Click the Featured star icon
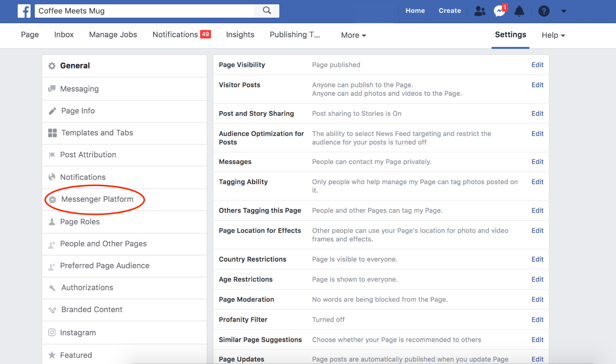616x364 pixels. click(x=52, y=355)
